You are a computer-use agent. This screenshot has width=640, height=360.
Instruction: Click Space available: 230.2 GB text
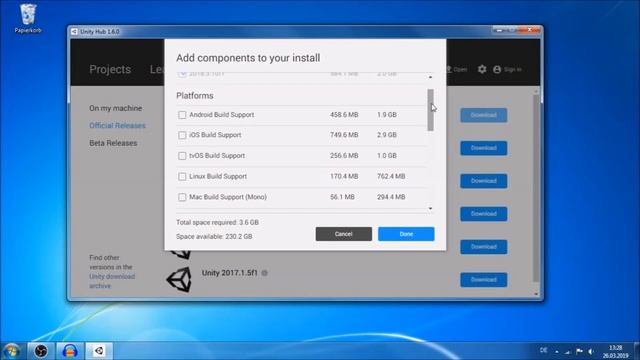pyautogui.click(x=214, y=236)
